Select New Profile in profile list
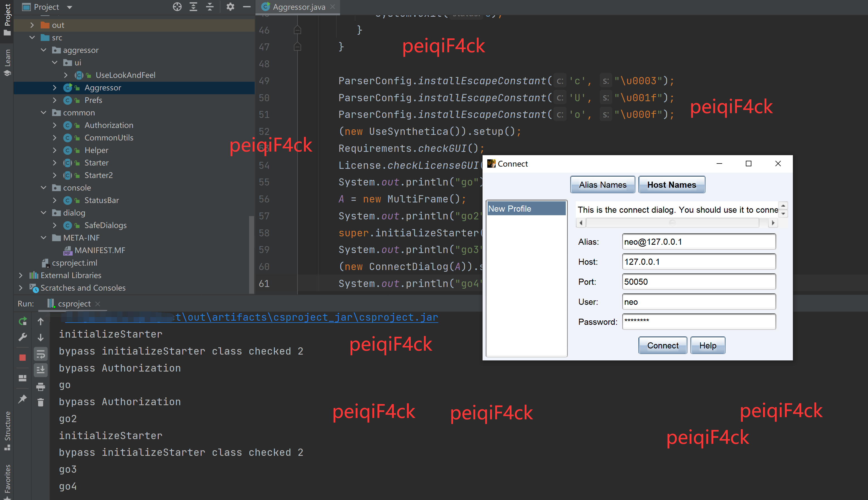 527,209
